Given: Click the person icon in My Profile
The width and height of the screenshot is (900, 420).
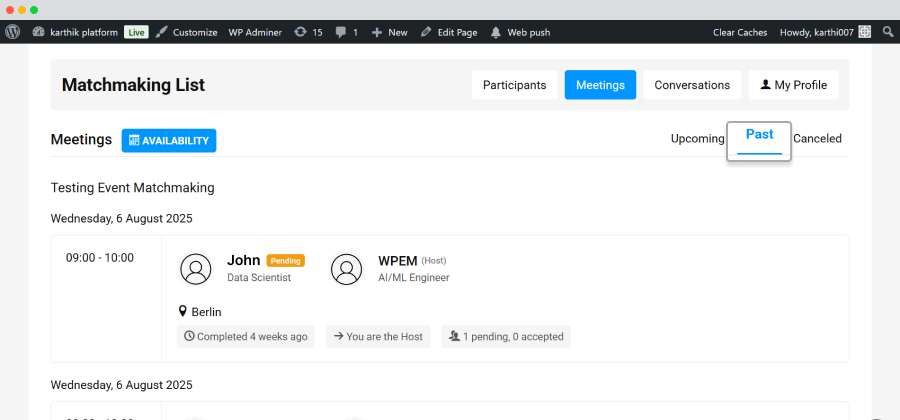Looking at the screenshot, I should click(765, 84).
